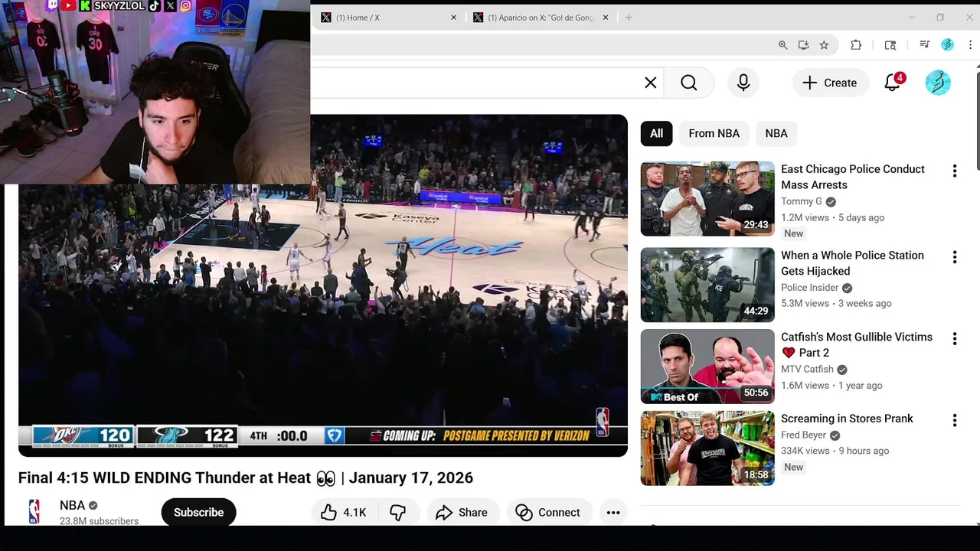Open options menu for Police Station Hijacked video

955,257
